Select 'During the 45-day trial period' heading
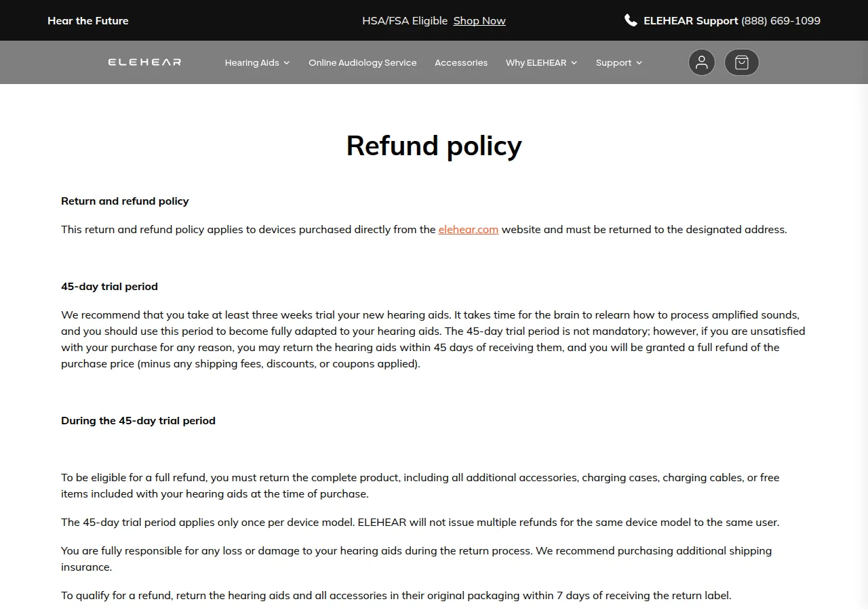Image resolution: width=868 pixels, height=610 pixels. (x=138, y=420)
